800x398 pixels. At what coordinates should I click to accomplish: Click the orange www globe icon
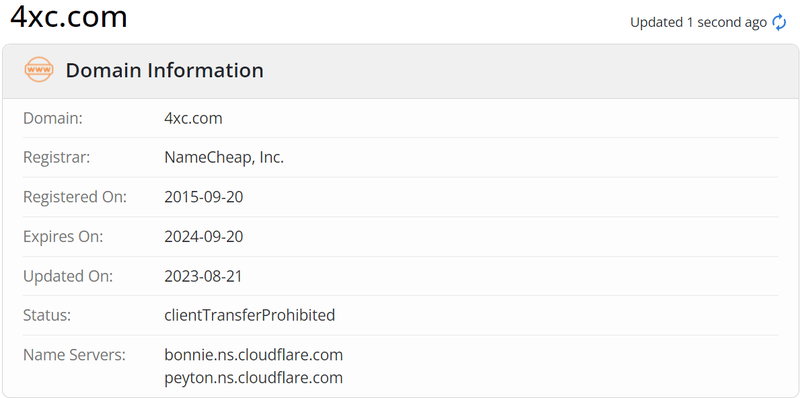(x=39, y=70)
